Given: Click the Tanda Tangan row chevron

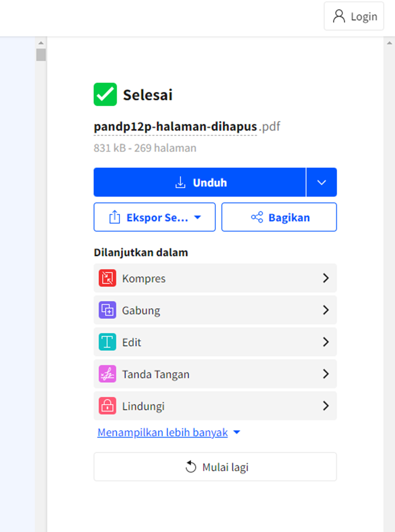Looking at the screenshot, I should 326,374.
